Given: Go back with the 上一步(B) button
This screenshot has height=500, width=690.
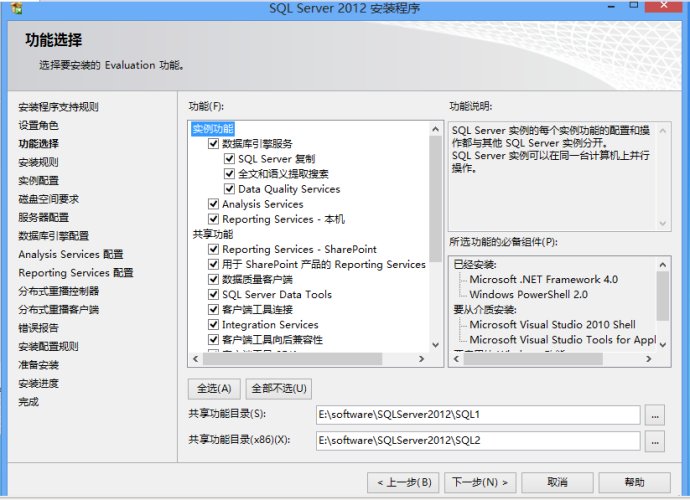Looking at the screenshot, I should [x=405, y=481].
